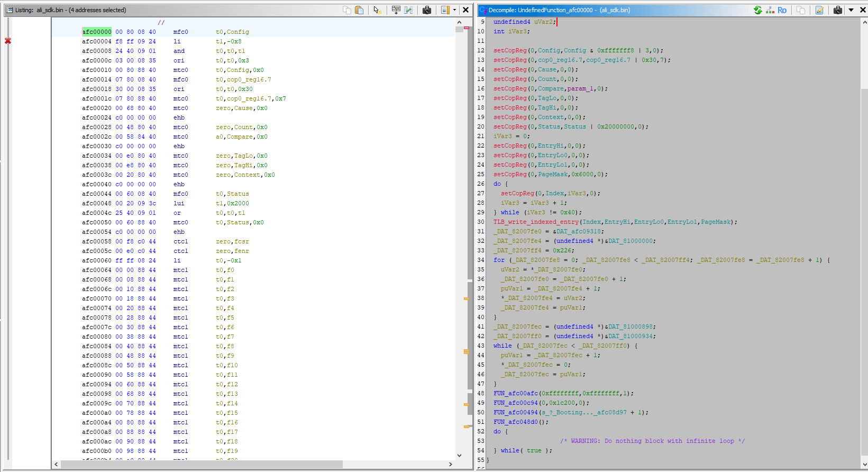Click the TLB_write_indexed_entry function call
This screenshot has width=868, height=472.
pyautogui.click(x=536, y=222)
